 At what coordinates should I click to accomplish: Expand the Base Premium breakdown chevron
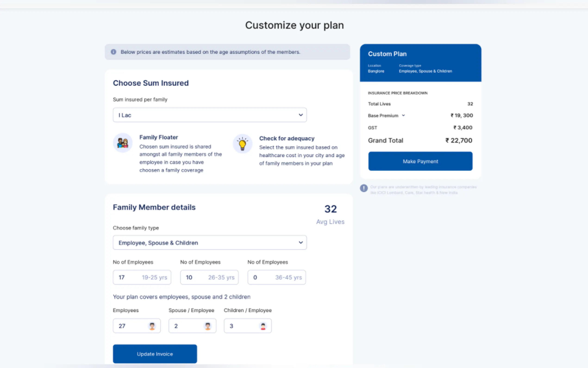403,115
